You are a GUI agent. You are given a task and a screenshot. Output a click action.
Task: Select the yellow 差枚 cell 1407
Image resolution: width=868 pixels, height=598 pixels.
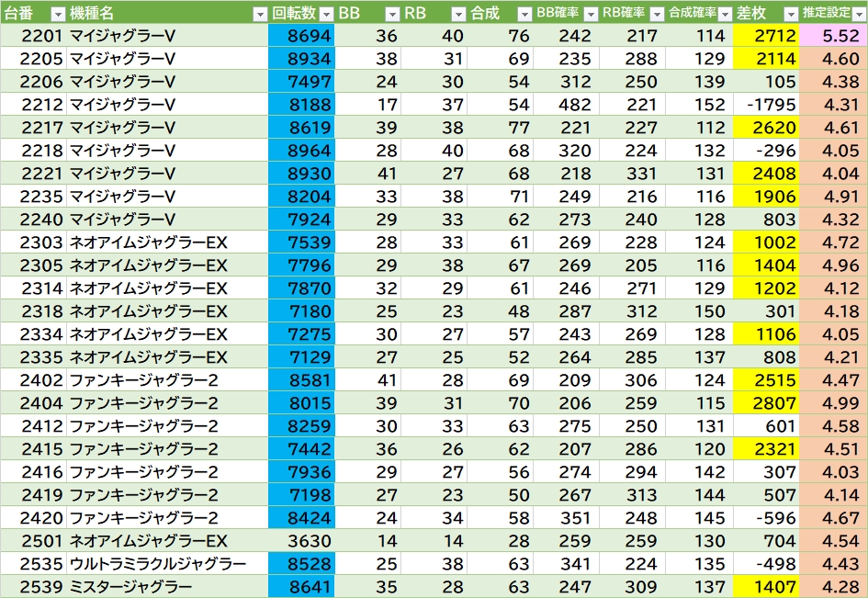766,586
